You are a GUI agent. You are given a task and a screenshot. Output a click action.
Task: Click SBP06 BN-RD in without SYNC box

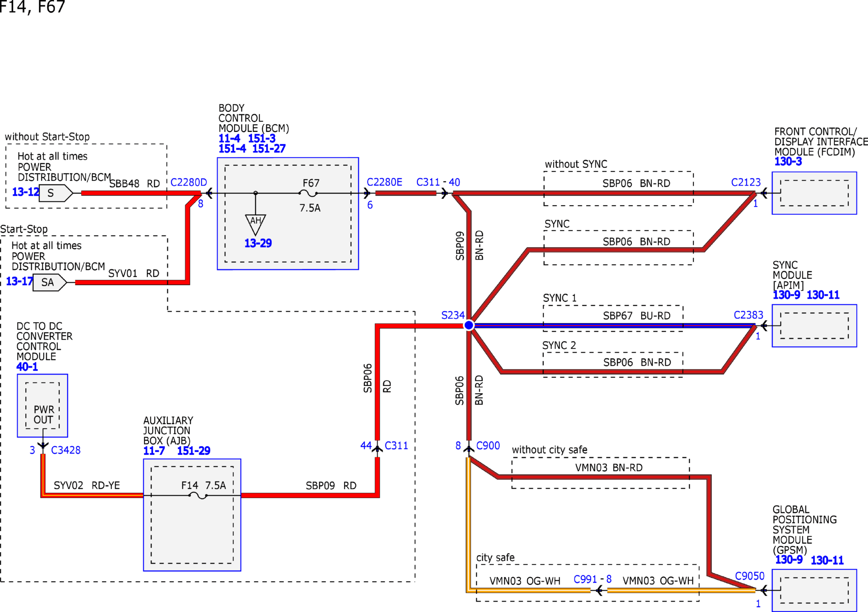[x=637, y=184]
